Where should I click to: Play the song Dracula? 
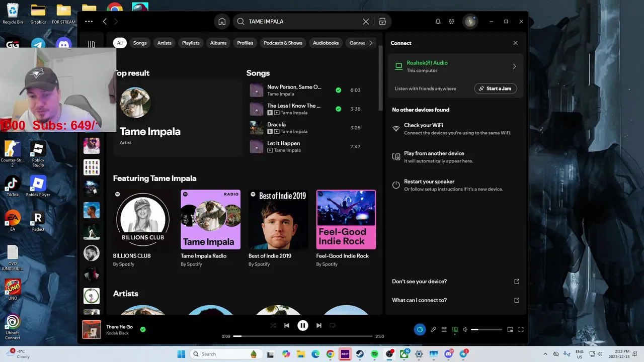[x=276, y=124]
